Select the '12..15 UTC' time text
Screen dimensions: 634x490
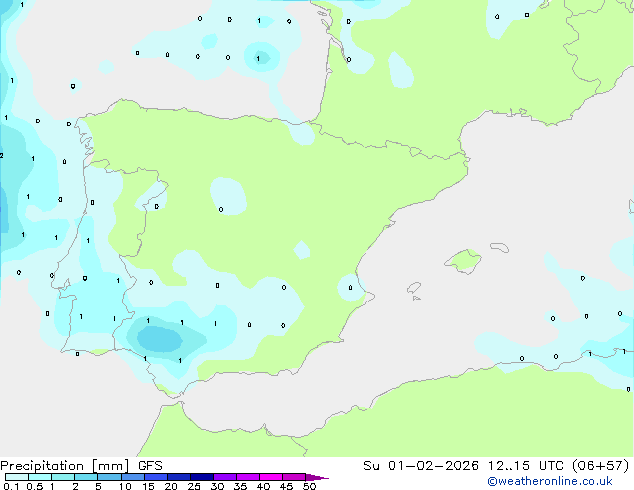coord(525,466)
